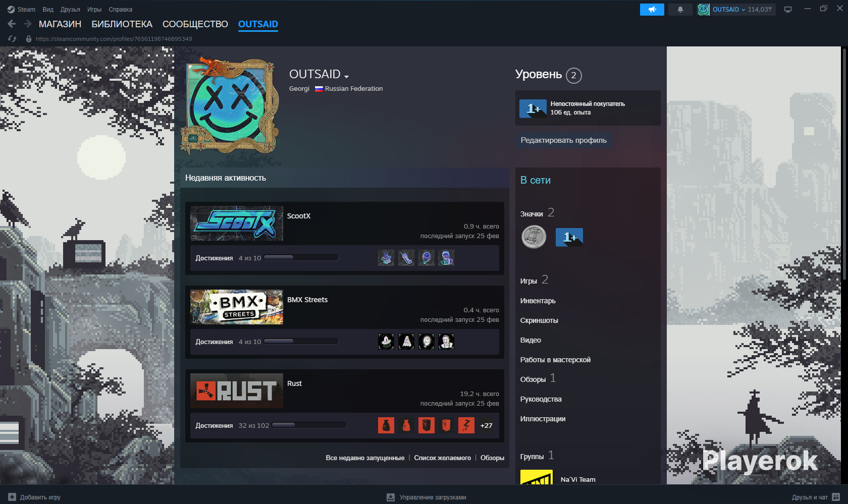The height and width of the screenshot is (504, 848).
Task: Go forward with the right arrow
Action: 27,24
